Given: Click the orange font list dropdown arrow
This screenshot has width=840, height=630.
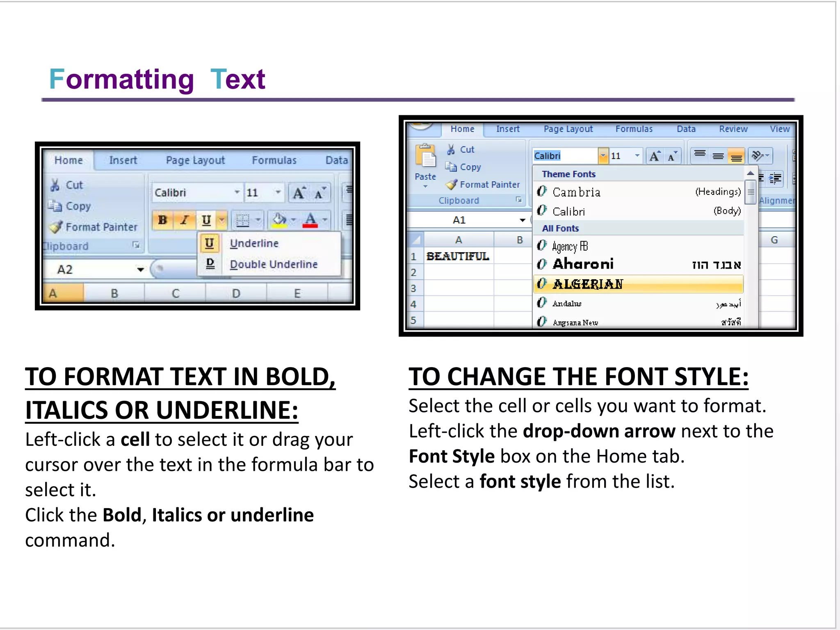Looking at the screenshot, I should (603, 156).
